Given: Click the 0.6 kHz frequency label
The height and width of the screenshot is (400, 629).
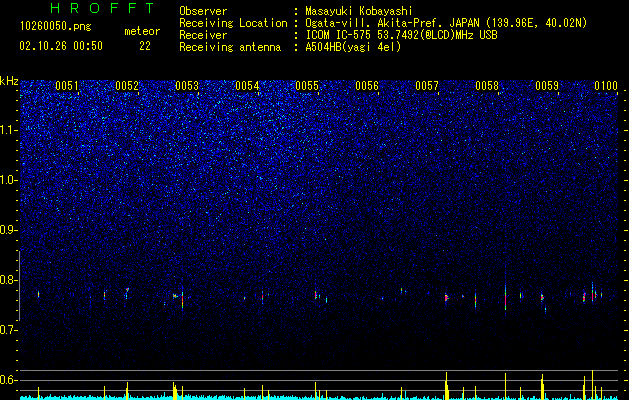Looking at the screenshot, I should pyautogui.click(x=9, y=380).
